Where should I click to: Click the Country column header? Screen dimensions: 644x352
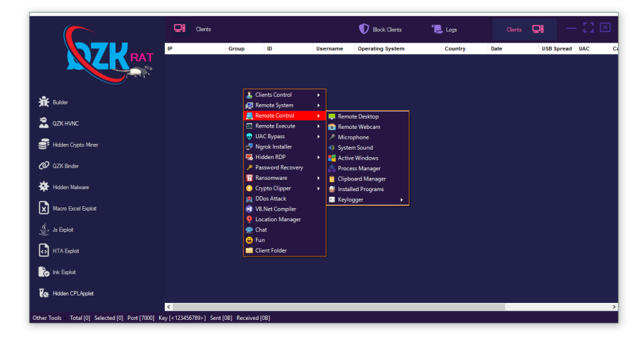pos(465,48)
